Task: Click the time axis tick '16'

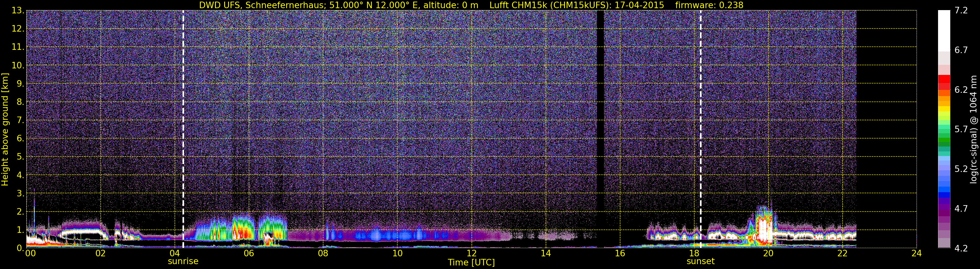Action: click(620, 254)
